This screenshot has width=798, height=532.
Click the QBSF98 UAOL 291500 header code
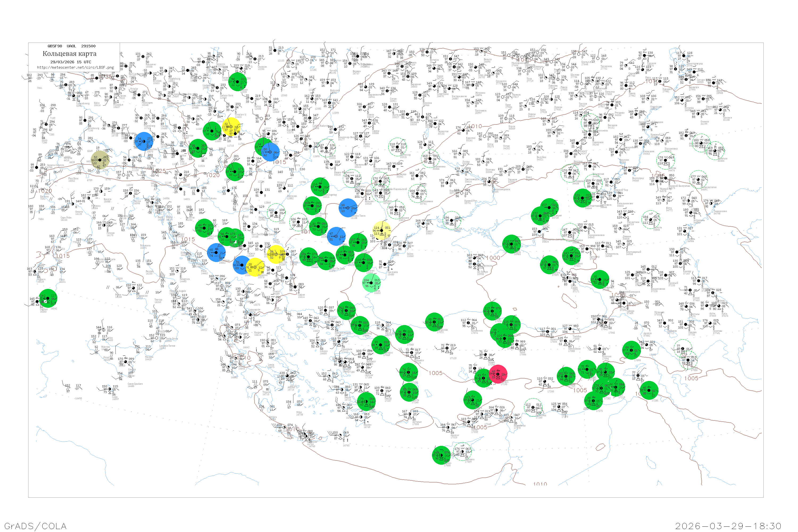tap(71, 46)
